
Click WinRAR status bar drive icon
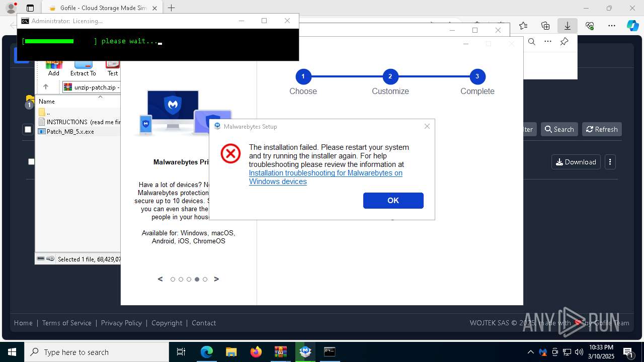(x=41, y=258)
